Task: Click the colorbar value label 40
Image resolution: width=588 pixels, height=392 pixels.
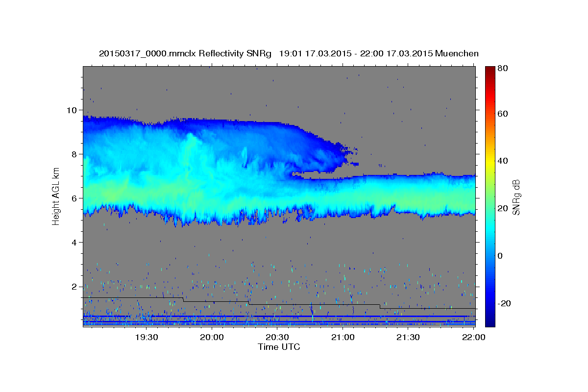Action: pyautogui.click(x=502, y=161)
